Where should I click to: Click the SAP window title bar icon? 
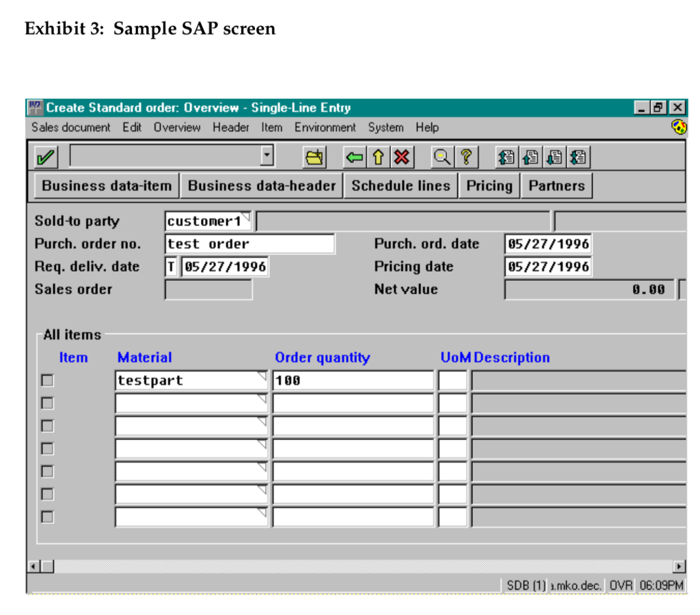(36, 107)
